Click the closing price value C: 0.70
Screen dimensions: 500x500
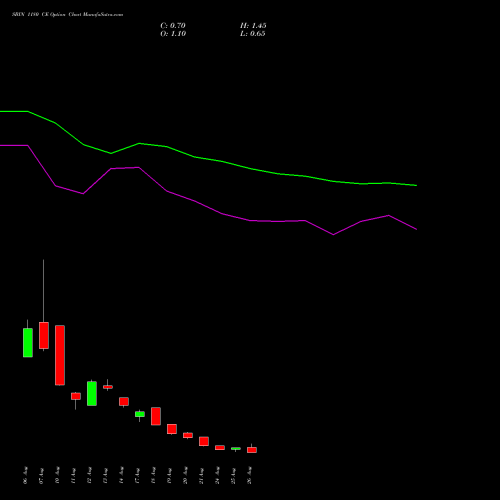tap(173, 26)
